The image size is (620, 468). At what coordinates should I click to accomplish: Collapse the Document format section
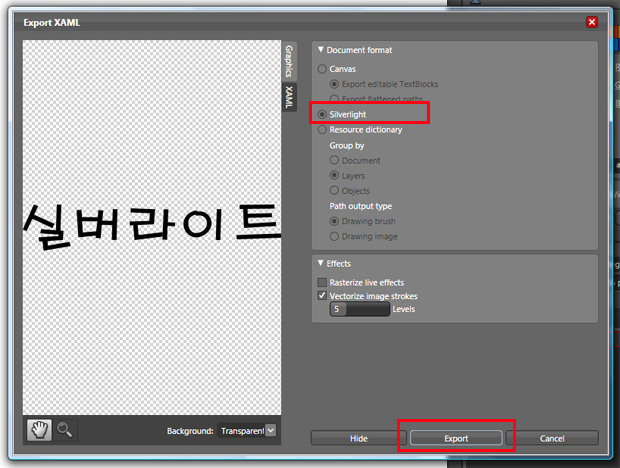(321, 50)
